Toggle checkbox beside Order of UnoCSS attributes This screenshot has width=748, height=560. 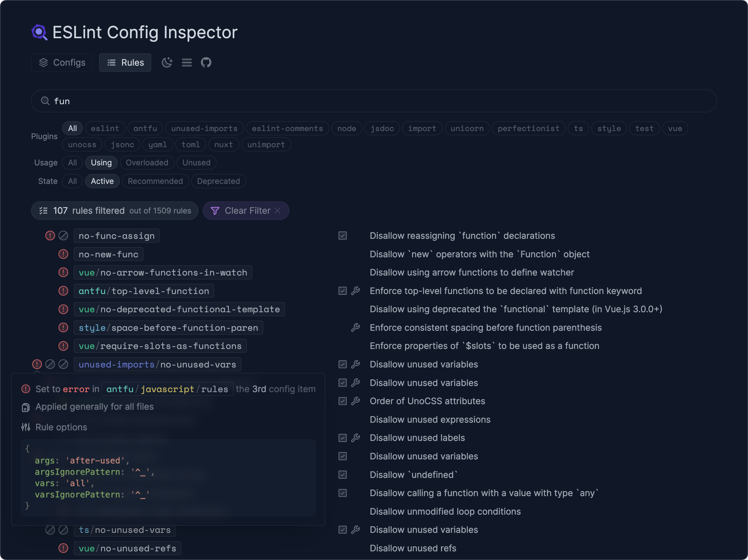coord(342,401)
